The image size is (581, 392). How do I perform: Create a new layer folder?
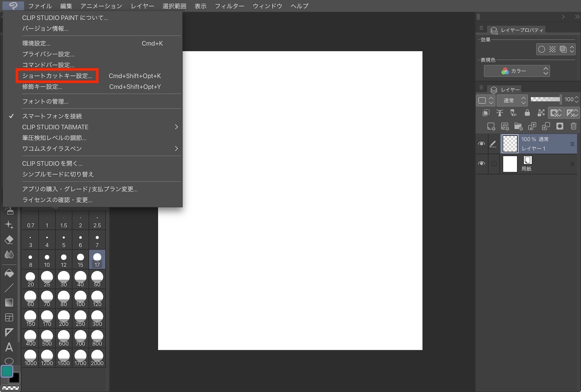click(x=519, y=126)
